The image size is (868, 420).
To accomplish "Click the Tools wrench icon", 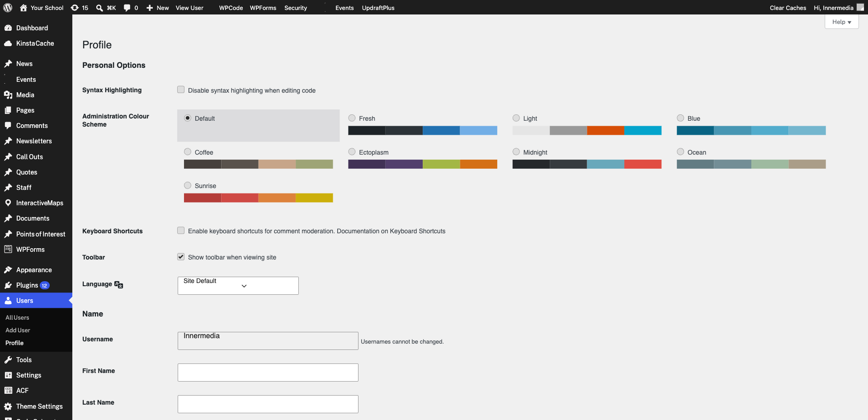I will (x=8, y=360).
